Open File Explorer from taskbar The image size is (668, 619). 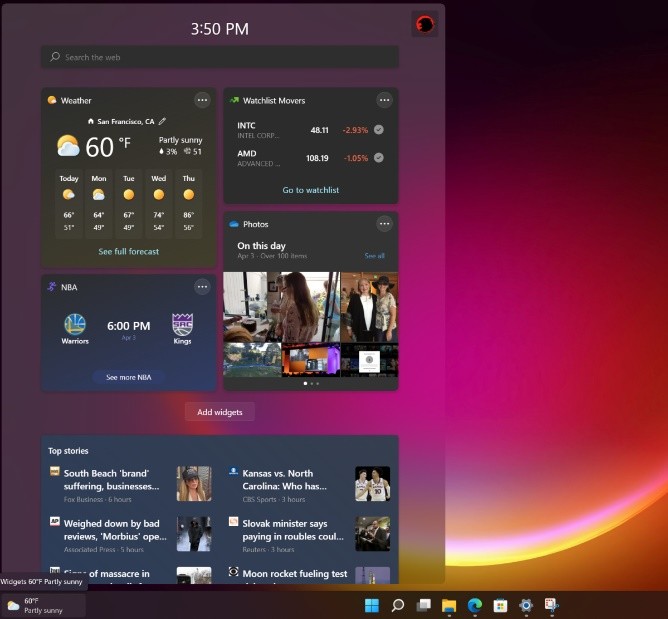pos(449,605)
